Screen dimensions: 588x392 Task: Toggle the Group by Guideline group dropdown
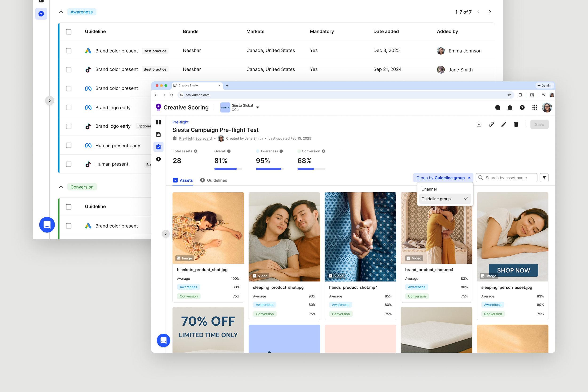[443, 178]
